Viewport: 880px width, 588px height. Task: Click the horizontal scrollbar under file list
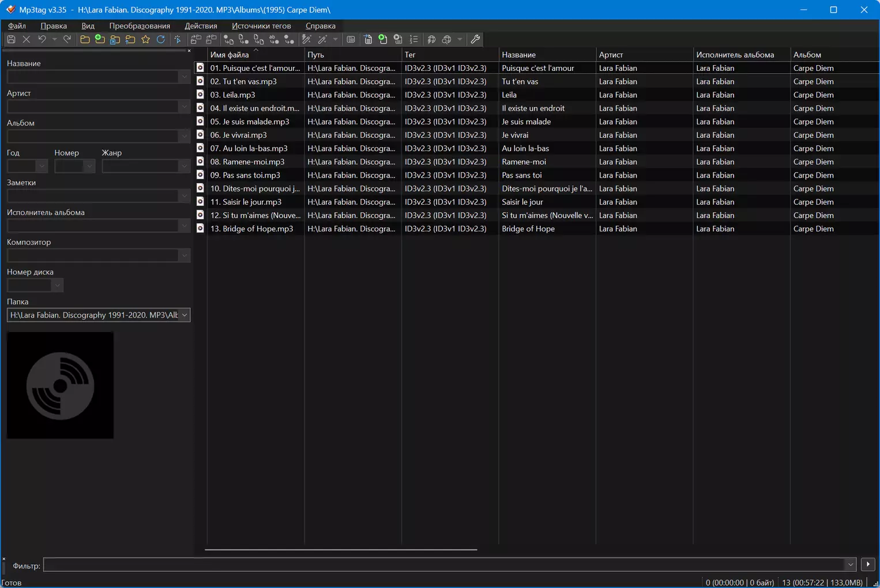(x=341, y=549)
